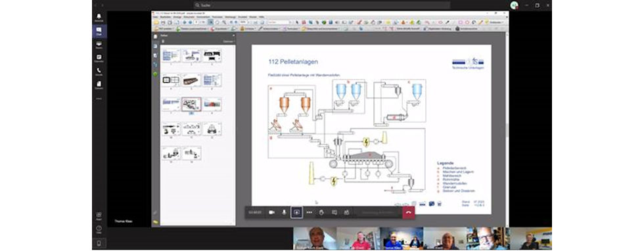Click the Suche search field at top

(x=321, y=5)
